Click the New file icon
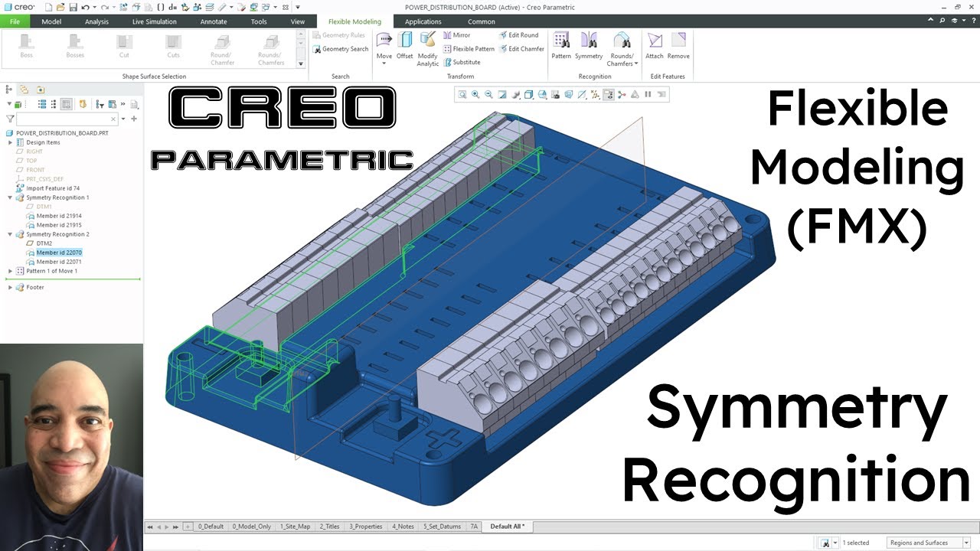 click(x=49, y=7)
